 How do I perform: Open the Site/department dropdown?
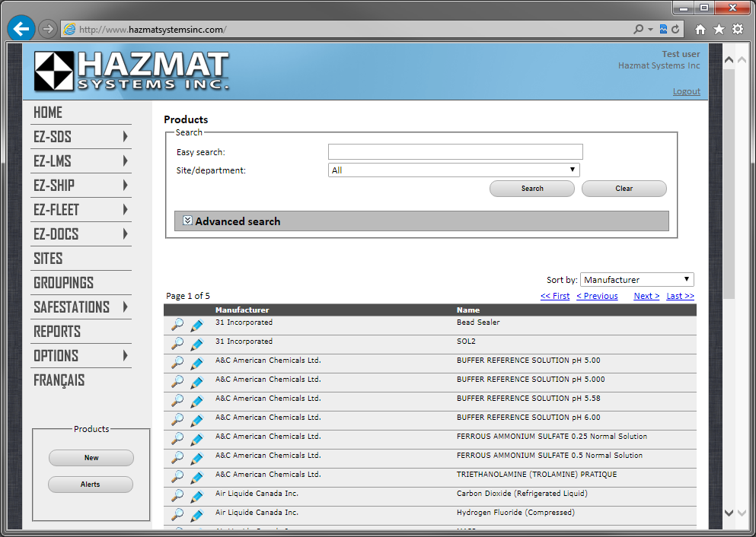[x=454, y=170]
